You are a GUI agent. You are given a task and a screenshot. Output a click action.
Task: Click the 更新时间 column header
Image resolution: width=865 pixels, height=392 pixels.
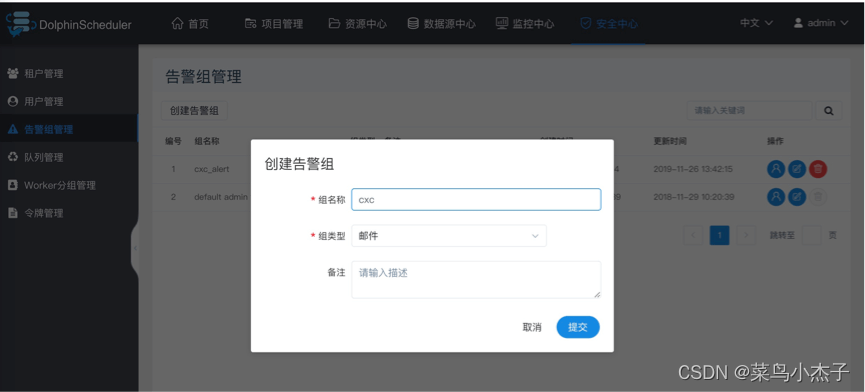(670, 141)
